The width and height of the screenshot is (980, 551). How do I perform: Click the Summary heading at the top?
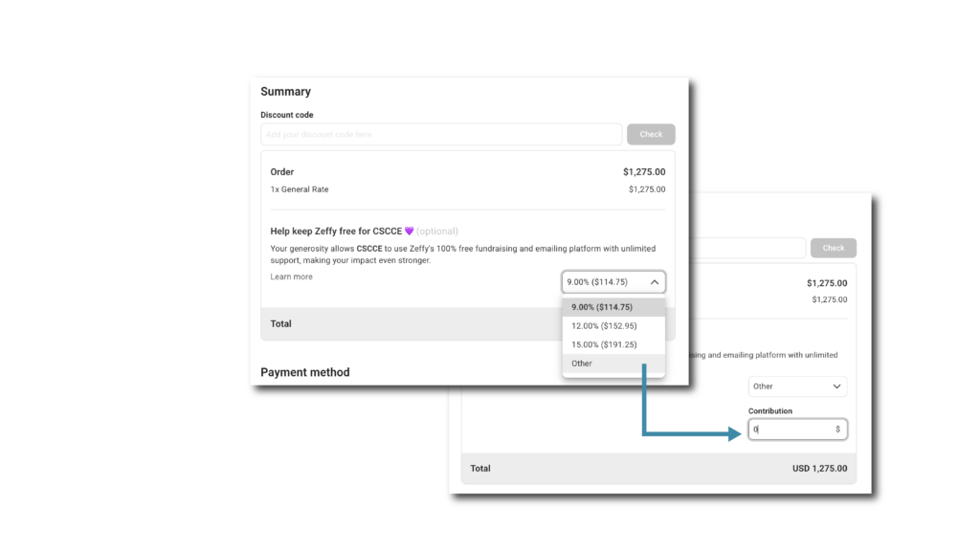(285, 91)
